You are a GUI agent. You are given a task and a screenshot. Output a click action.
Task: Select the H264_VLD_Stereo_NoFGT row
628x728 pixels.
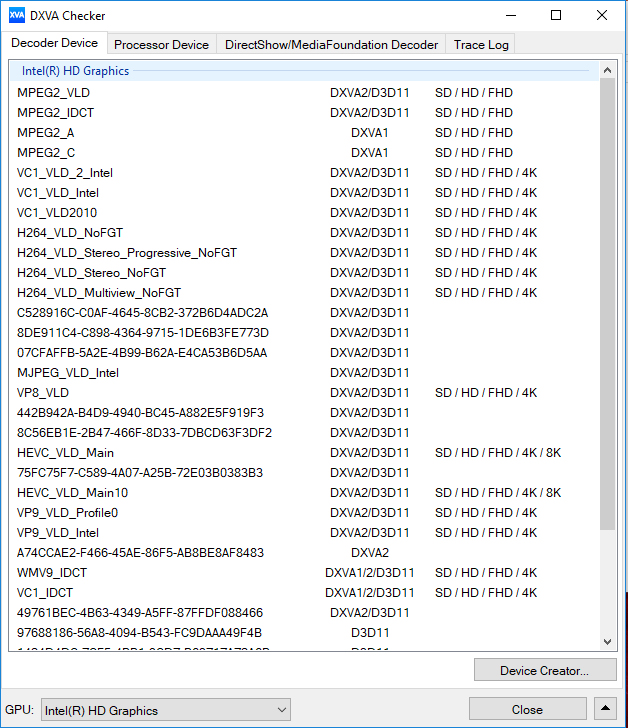click(304, 273)
